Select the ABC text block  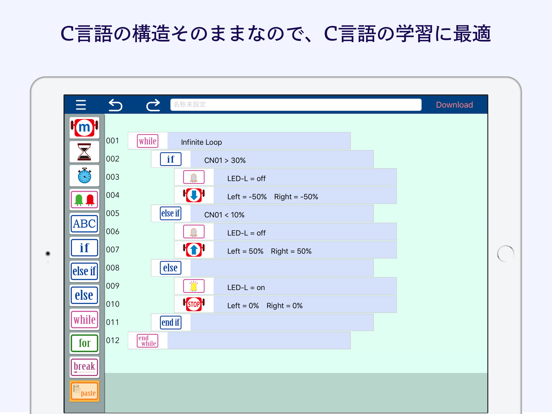click(x=84, y=224)
